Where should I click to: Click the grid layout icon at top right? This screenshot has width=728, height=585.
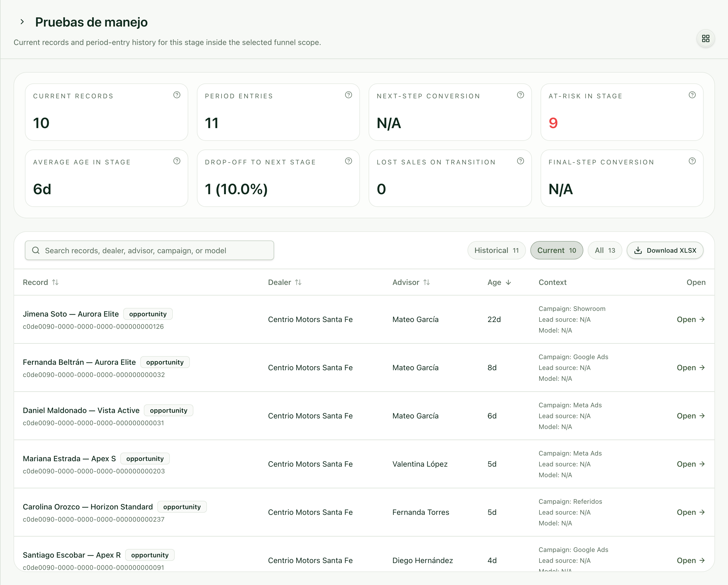[705, 38]
